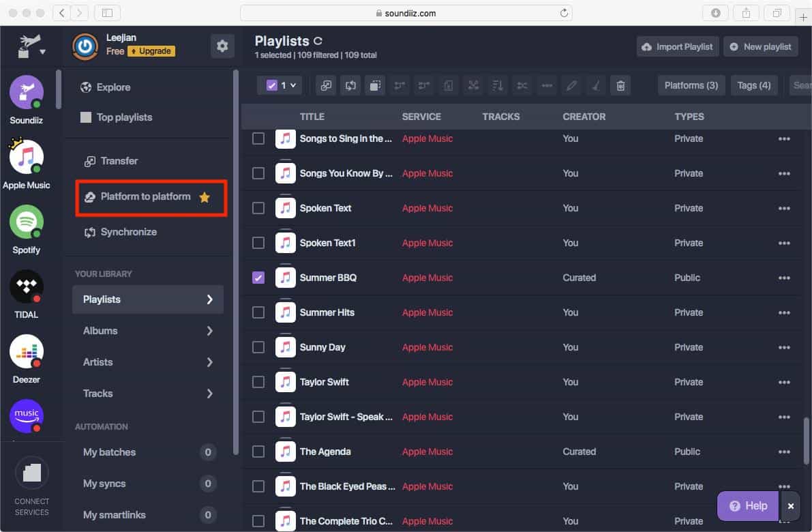
Task: Click the Import Playlist button
Action: pos(678,46)
